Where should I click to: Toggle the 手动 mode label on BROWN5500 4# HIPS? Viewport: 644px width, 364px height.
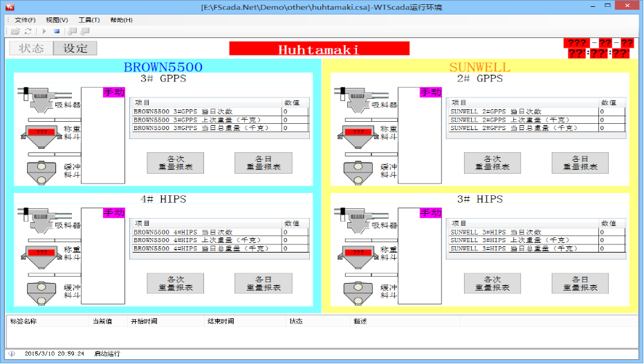[x=113, y=213]
